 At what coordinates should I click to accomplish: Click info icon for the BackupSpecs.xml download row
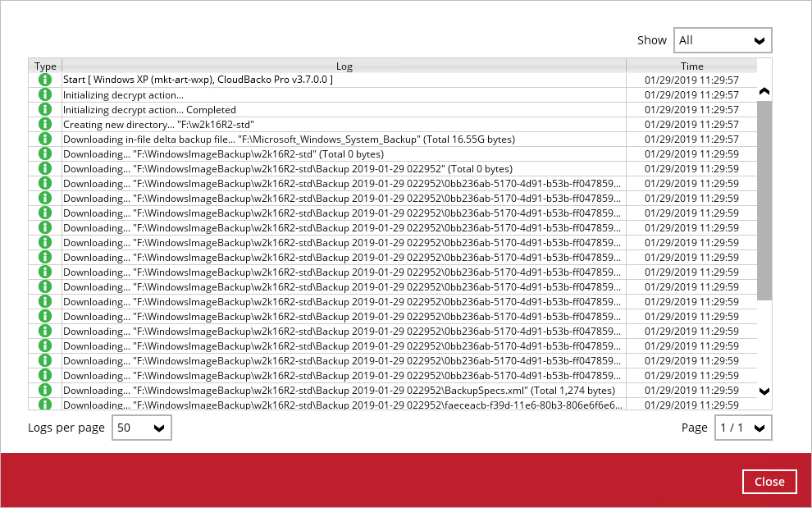coord(45,391)
